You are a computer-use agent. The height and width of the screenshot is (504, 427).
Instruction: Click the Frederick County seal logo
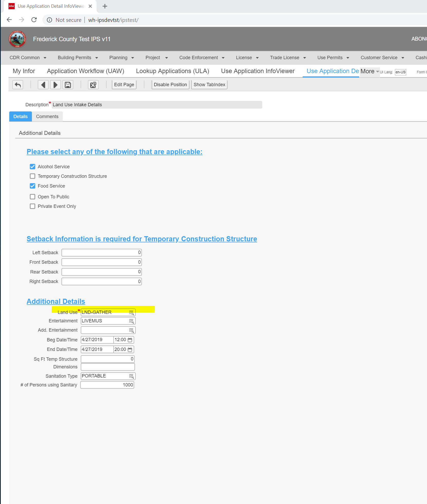[17, 39]
